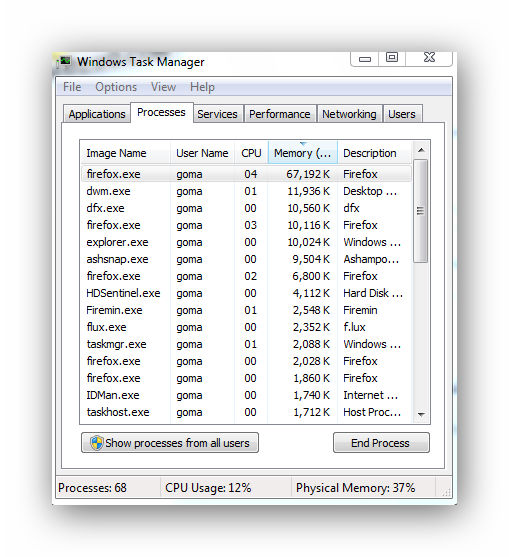
Task: Click the Internet ... description cell
Action: [x=370, y=395]
